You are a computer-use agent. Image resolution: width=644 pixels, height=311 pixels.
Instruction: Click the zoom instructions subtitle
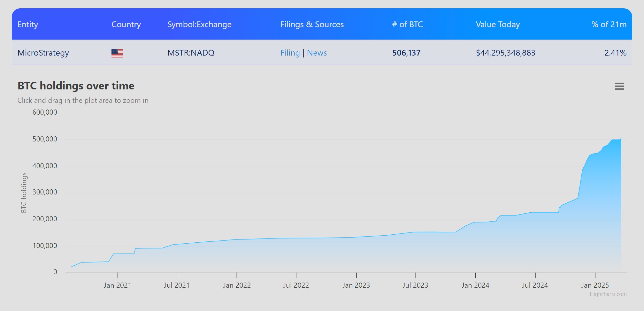point(83,100)
